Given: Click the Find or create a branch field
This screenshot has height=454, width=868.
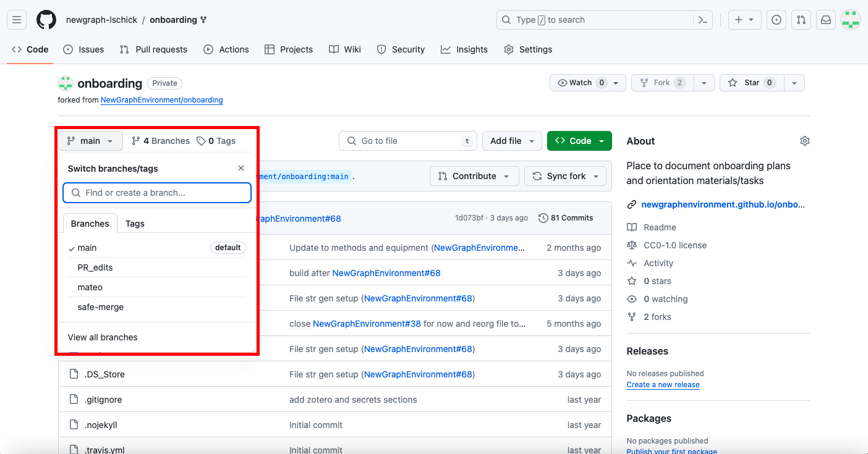Looking at the screenshot, I should tap(157, 193).
